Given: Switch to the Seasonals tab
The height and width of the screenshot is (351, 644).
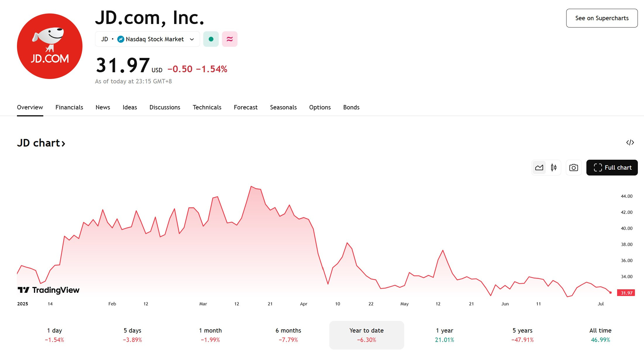Looking at the screenshot, I should coord(283,107).
